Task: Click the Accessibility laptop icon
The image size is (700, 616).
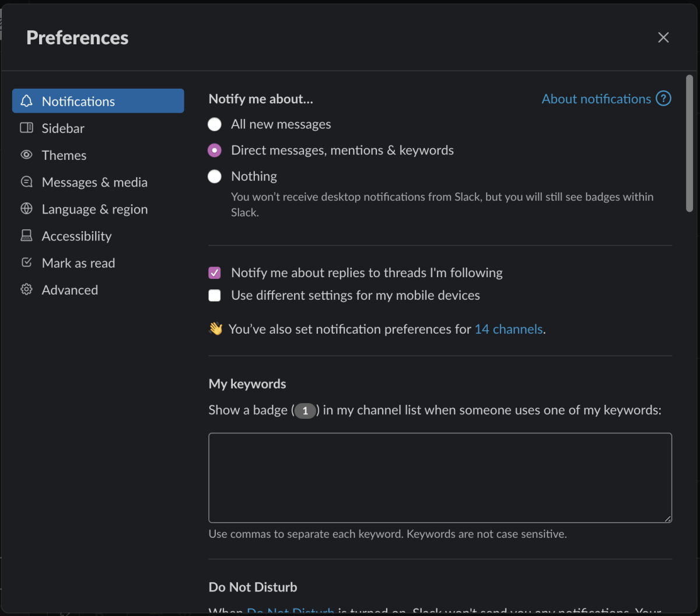Action: (26, 236)
